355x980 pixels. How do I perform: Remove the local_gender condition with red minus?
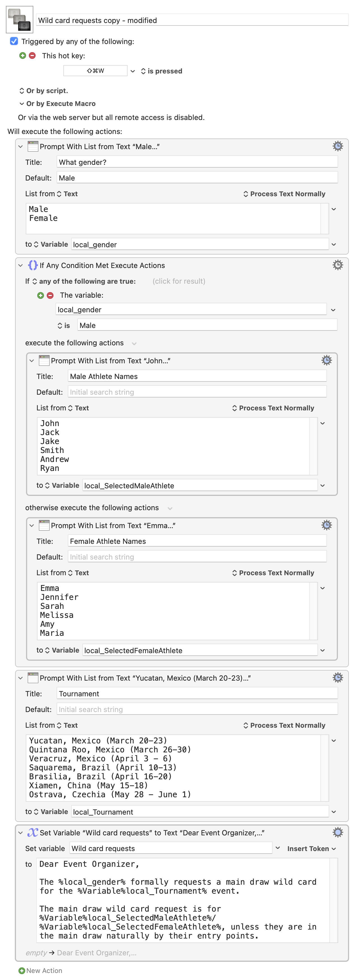click(50, 295)
